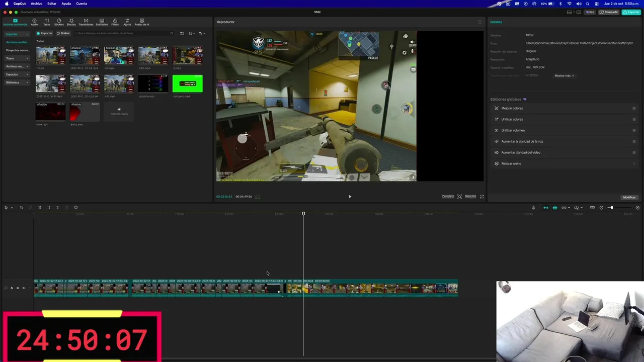Mute the main timeline track
Image resolution: width=644 pixels, height=362 pixels.
[x=24, y=288]
